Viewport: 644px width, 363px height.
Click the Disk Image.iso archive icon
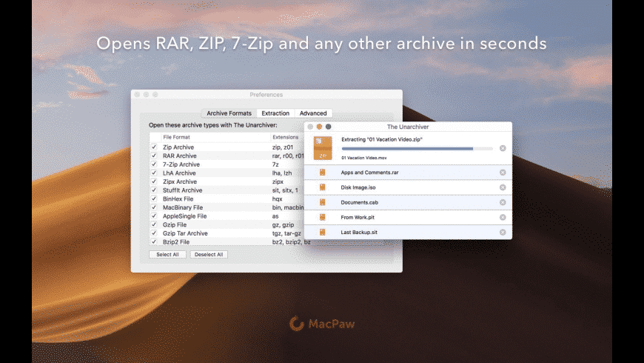tap(323, 187)
